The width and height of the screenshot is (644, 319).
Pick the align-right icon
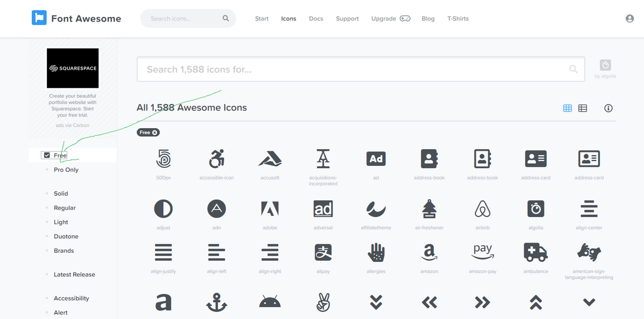point(270,252)
